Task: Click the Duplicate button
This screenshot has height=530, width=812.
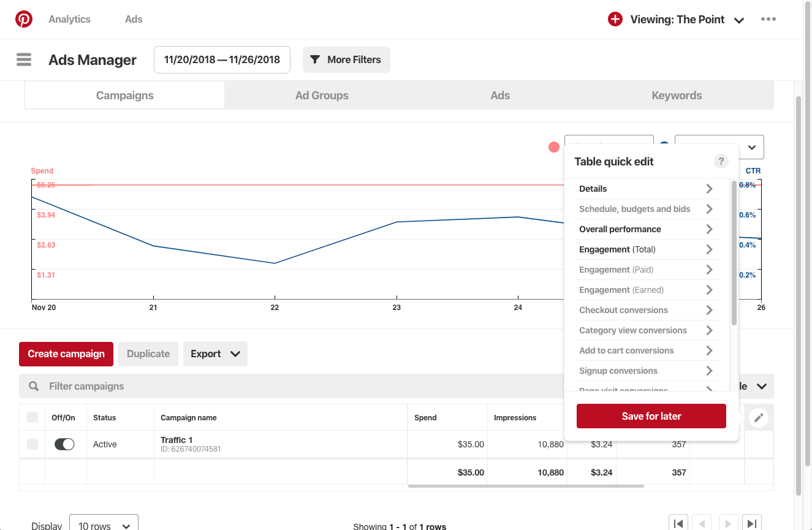Action: (148, 354)
